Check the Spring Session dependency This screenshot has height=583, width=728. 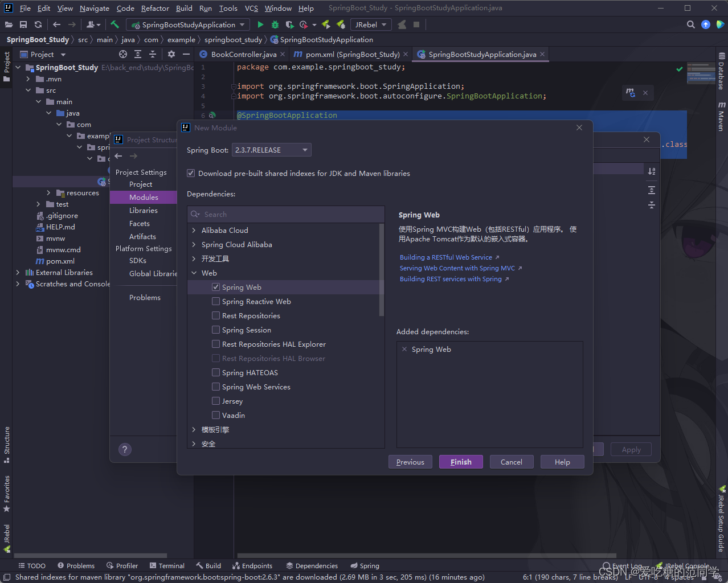click(216, 330)
